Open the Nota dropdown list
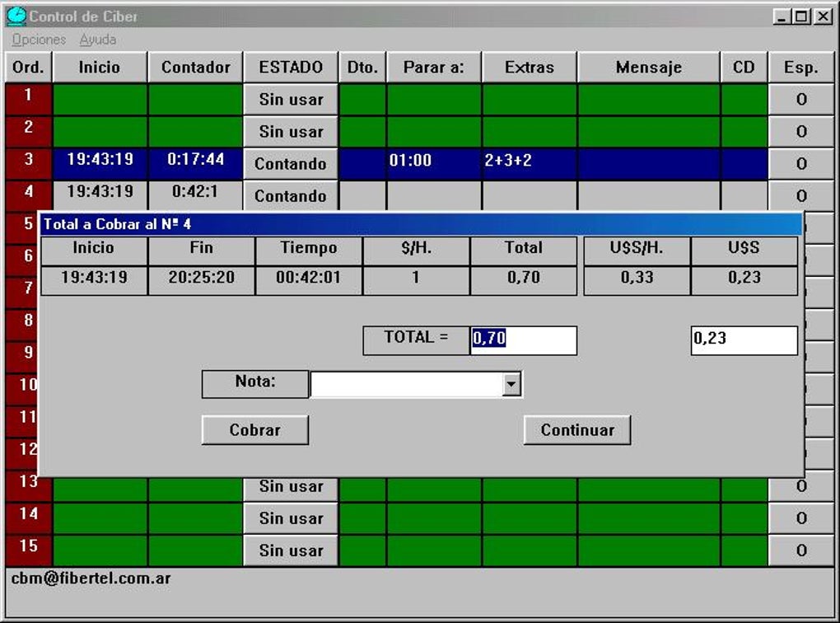This screenshot has width=840, height=623. pyautogui.click(x=512, y=384)
